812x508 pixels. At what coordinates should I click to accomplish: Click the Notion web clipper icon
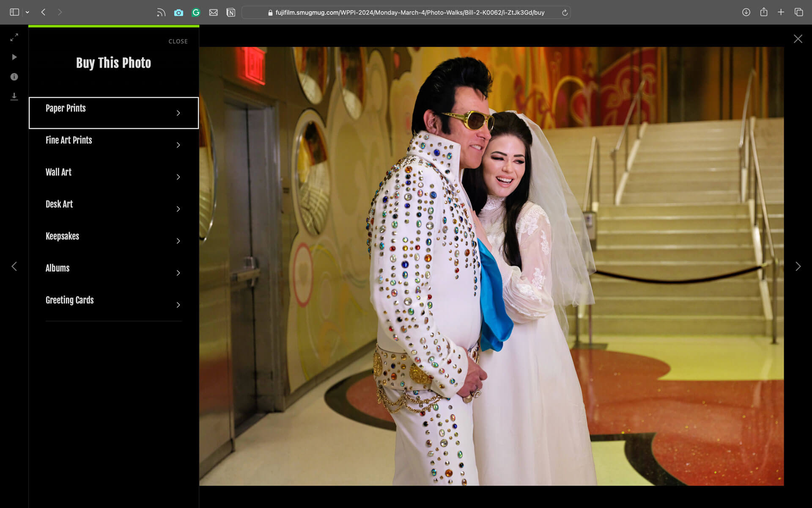pos(230,13)
